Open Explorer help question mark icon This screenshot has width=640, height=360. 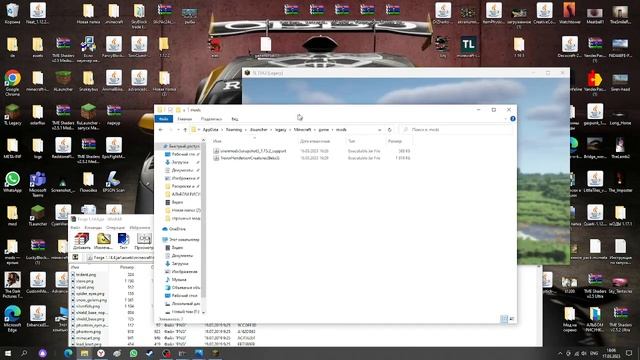[x=513, y=119]
